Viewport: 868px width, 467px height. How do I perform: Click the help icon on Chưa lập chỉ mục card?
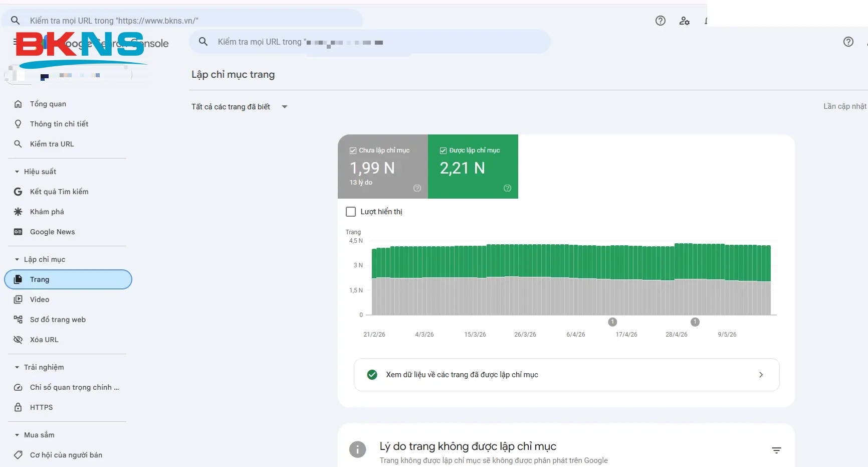417,188
